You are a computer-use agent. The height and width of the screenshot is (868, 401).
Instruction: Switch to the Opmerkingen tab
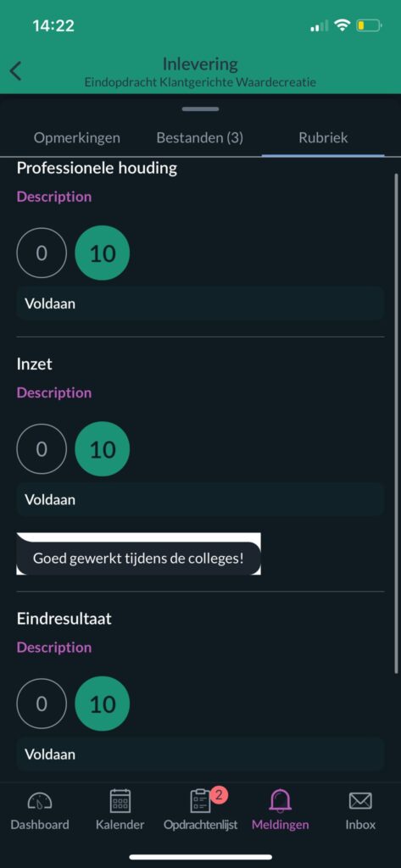click(77, 138)
